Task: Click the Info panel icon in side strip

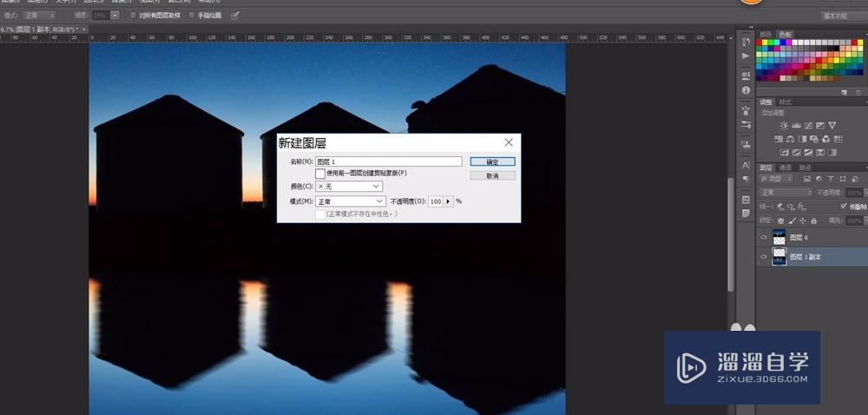Action: [746, 89]
